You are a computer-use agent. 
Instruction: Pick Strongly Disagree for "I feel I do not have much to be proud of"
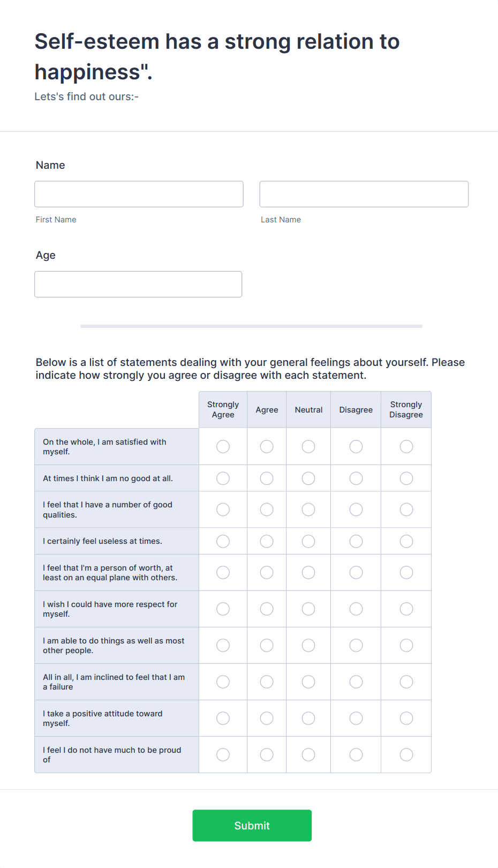point(406,754)
